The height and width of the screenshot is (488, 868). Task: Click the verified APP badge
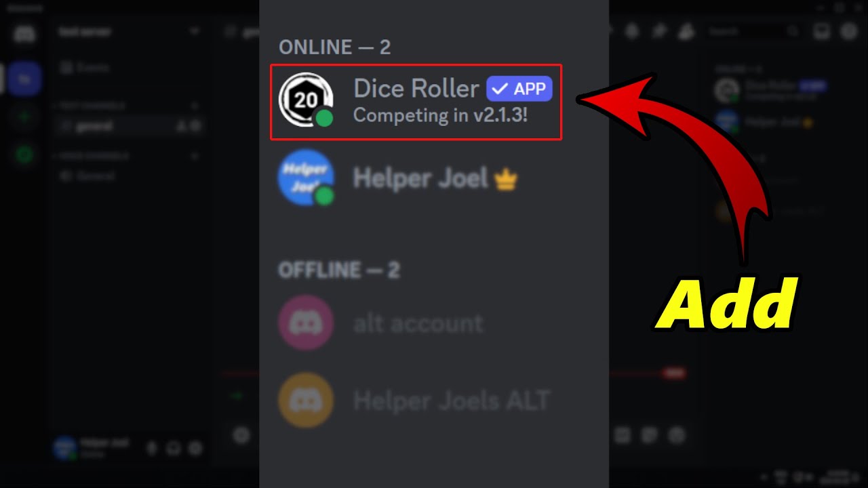pos(519,89)
